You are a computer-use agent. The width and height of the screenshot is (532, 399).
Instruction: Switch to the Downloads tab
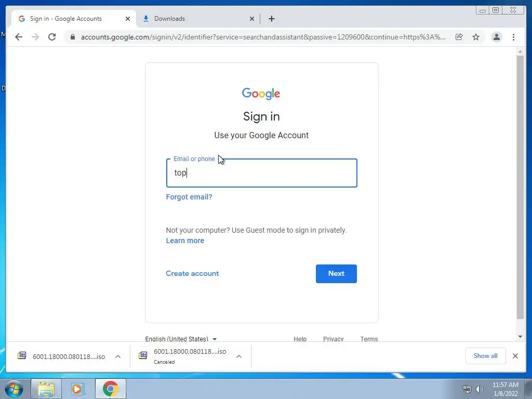(x=198, y=19)
